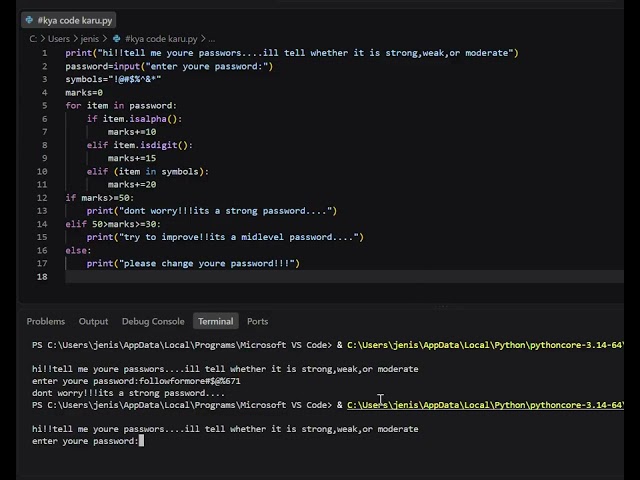Open the 'Users' breadcrumb segment
Viewport: 640px width, 480px height.
59,39
